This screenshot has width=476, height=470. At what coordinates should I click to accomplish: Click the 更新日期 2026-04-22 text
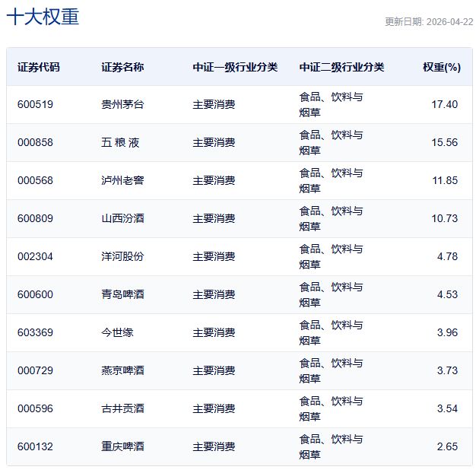429,21
